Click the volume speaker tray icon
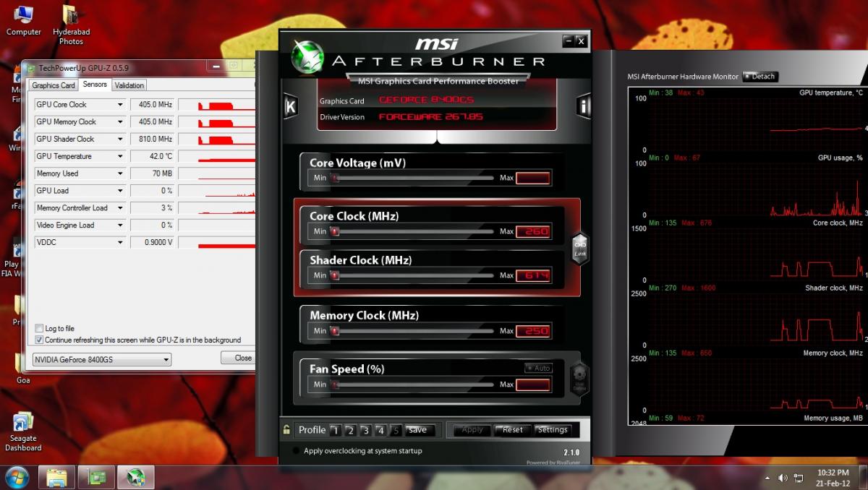 (x=783, y=478)
